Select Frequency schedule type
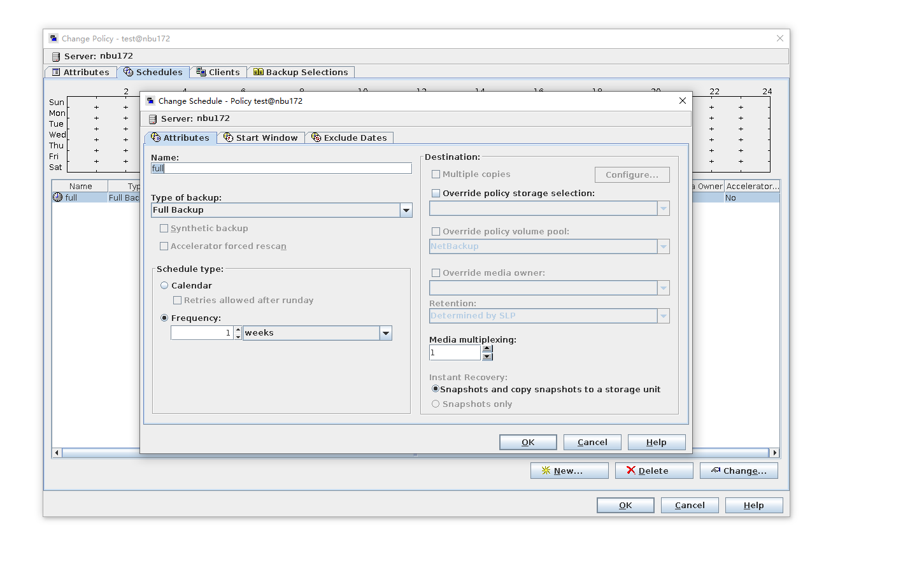Screen dimensions: 924x582 pos(164,318)
